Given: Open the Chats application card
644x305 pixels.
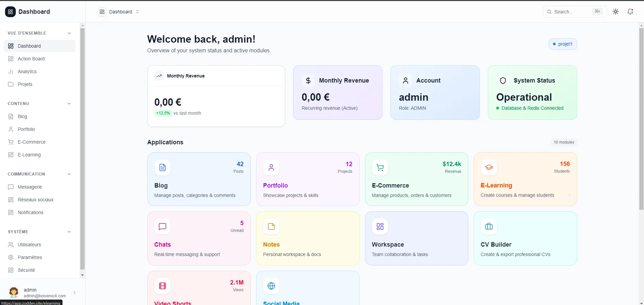Looking at the screenshot, I should click(199, 238).
